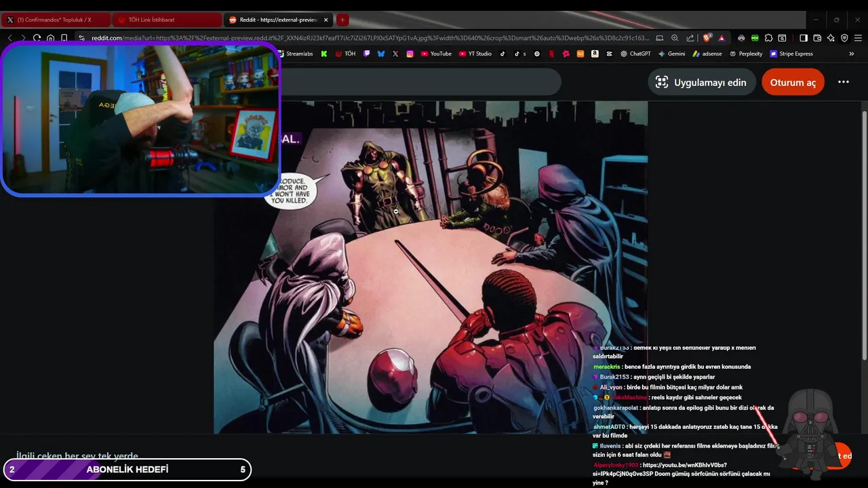The height and width of the screenshot is (488, 868).
Task: Click chat username Iluvenis
Action: pyautogui.click(x=610, y=446)
